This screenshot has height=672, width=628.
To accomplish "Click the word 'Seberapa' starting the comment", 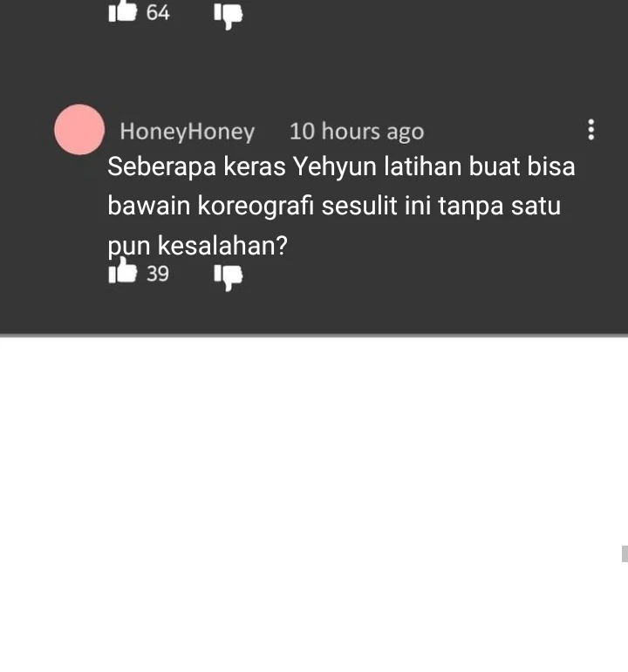I will click(161, 166).
